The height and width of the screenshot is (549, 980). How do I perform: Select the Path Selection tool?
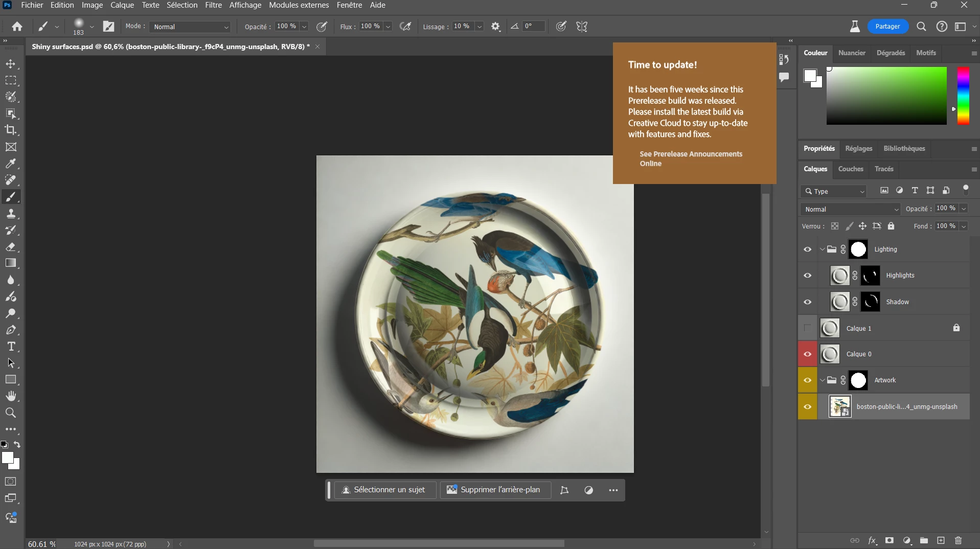coord(11,363)
